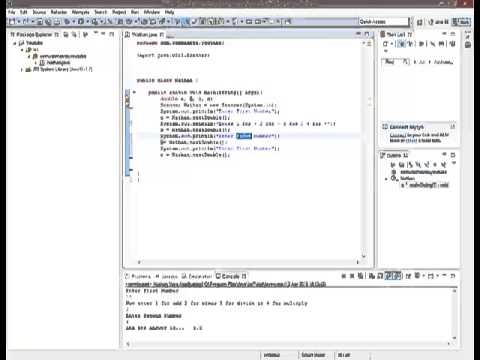Open the Run menu
Image resolution: width=480 pixels, height=360 pixels.
(135, 12)
